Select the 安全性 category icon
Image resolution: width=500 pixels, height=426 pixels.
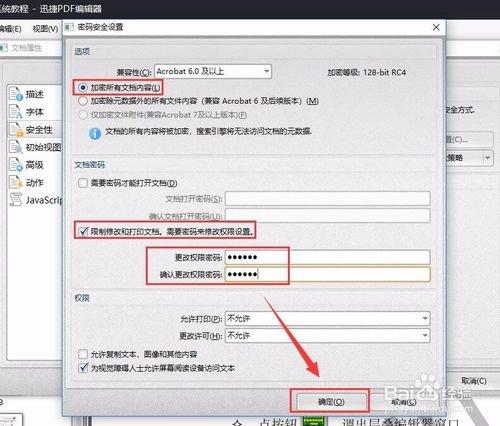click(16, 129)
